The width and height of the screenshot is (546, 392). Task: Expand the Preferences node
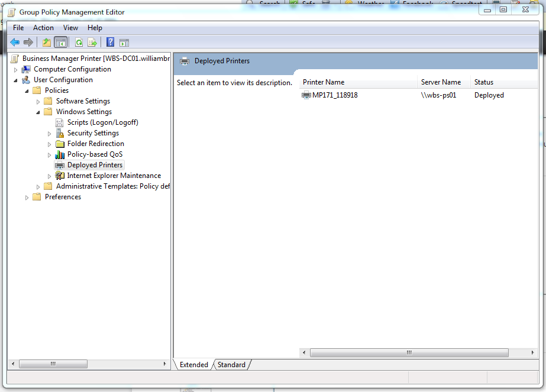click(27, 197)
